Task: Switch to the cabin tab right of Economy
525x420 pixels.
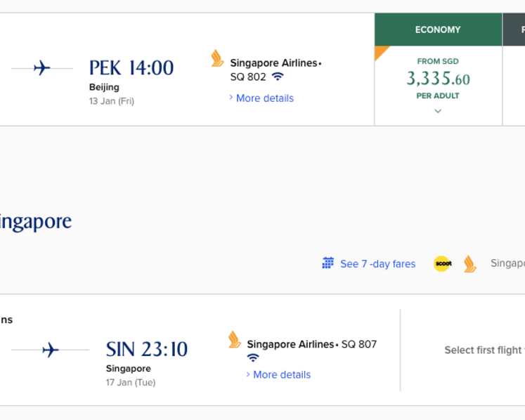Action: [514, 29]
